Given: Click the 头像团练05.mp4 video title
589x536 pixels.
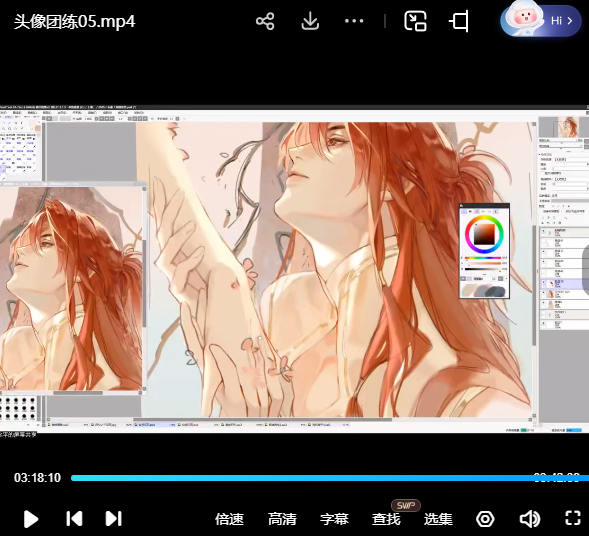Looking at the screenshot, I should 74,21.
